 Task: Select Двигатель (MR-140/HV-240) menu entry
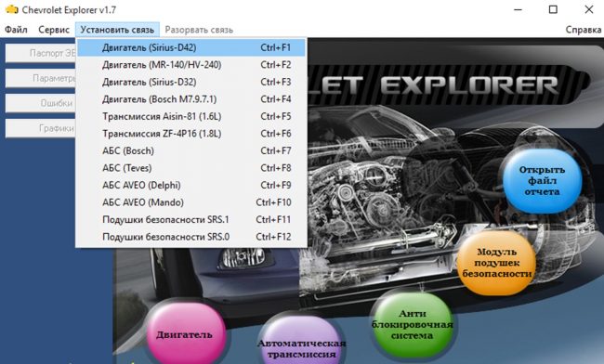(x=191, y=65)
